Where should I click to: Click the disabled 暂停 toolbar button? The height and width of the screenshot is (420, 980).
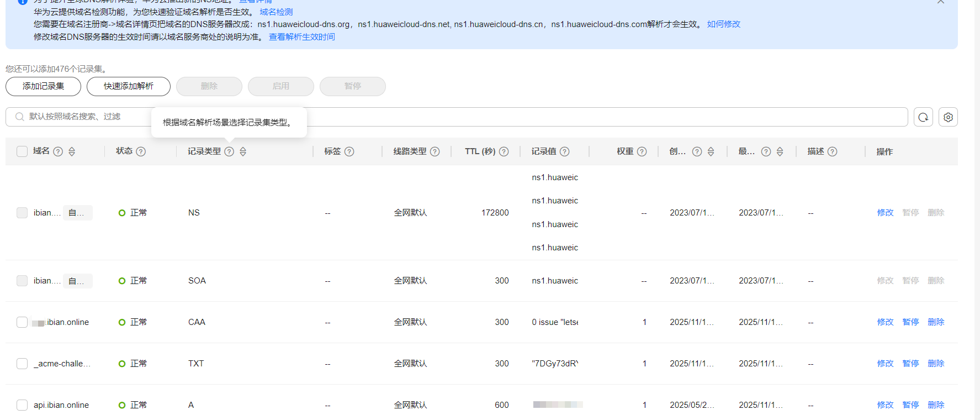353,86
